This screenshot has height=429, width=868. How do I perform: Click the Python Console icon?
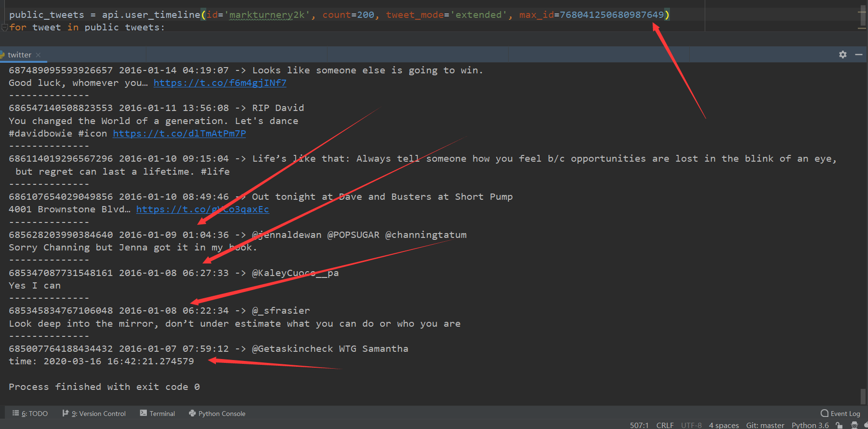[x=192, y=413]
